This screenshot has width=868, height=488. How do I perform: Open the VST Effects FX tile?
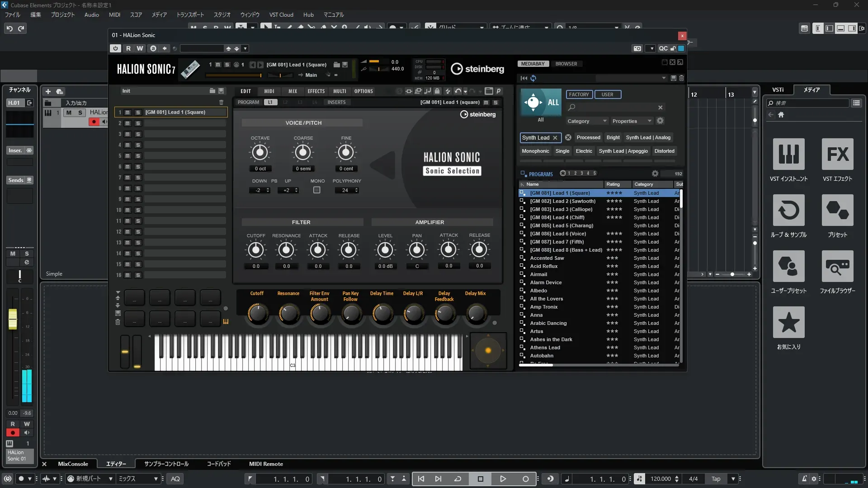point(837,155)
